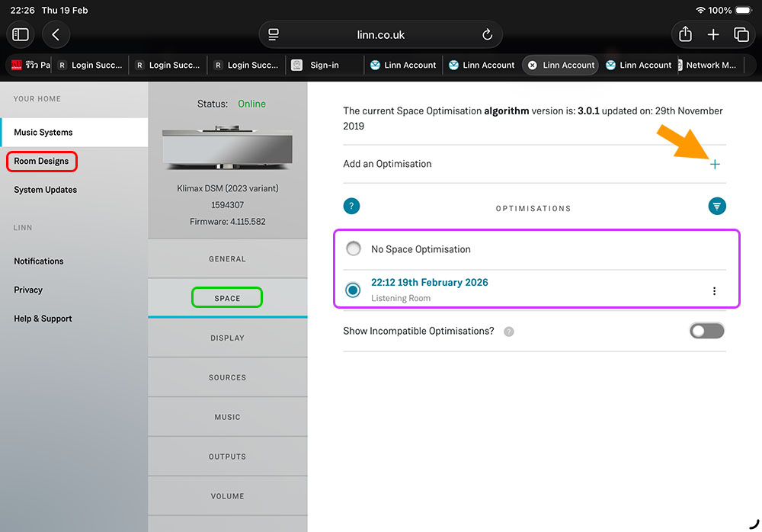Open the optimisations filter icon
The image size is (762, 532).
(x=716, y=207)
